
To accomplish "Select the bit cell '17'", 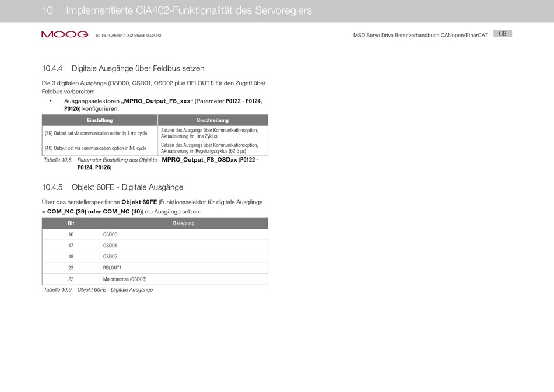I will (x=71, y=246).
